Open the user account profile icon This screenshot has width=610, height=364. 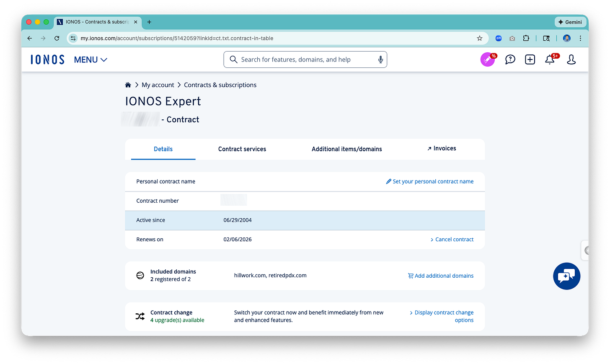click(571, 59)
